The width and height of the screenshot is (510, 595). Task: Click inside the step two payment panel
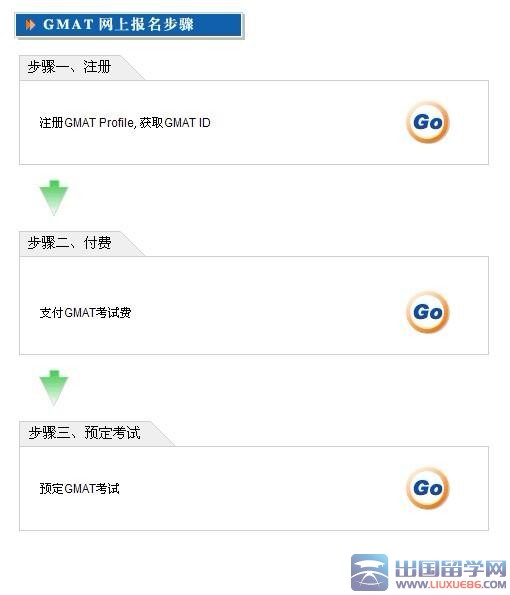(x=254, y=305)
